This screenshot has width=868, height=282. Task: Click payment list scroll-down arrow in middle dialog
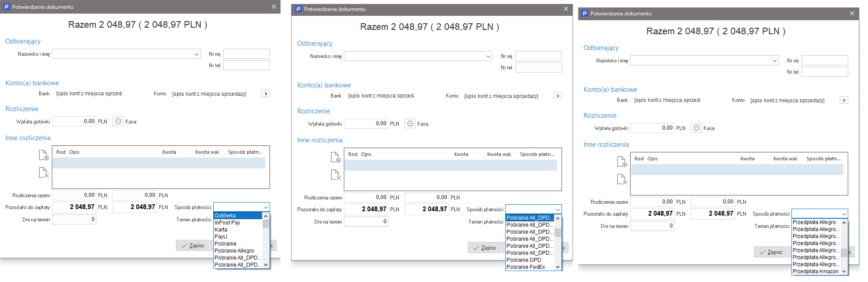tap(558, 267)
